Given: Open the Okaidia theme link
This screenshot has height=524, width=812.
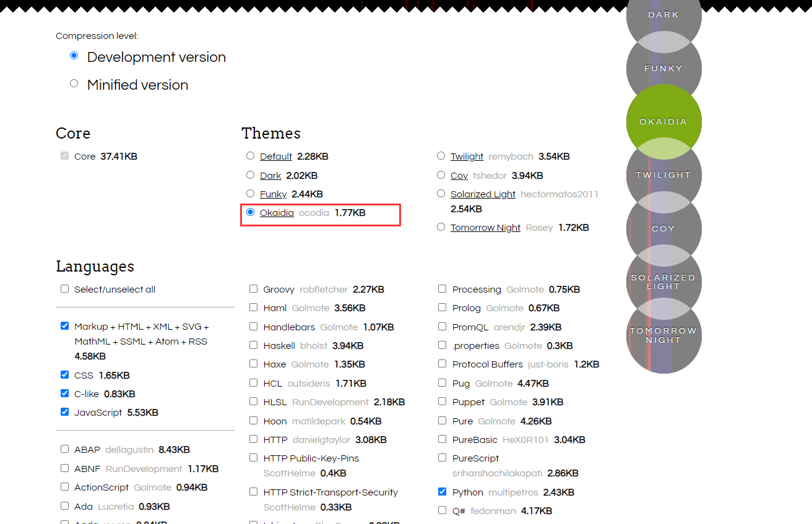Looking at the screenshot, I should [x=277, y=212].
